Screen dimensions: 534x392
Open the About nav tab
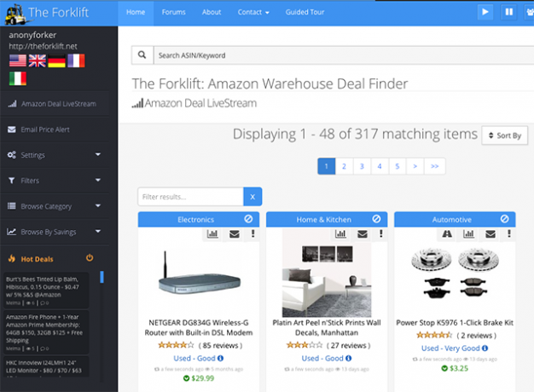(212, 13)
